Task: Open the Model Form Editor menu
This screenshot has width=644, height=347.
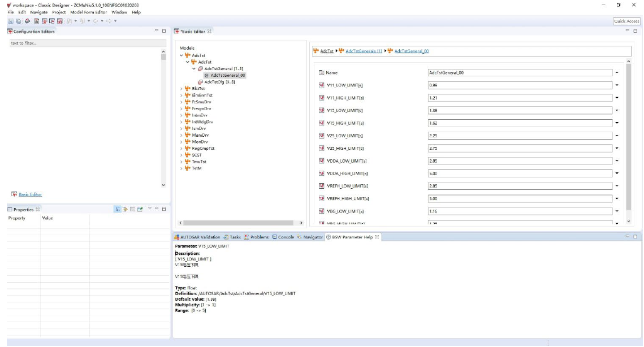Action: (x=88, y=12)
